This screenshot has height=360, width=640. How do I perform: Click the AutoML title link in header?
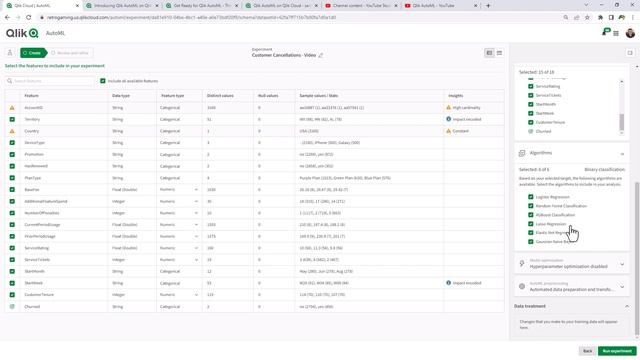pos(56,33)
